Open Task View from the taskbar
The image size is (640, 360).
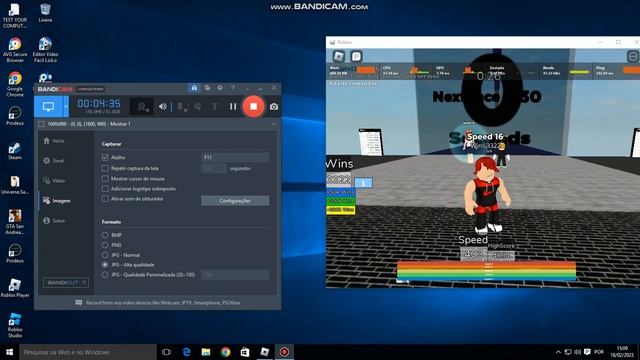click(166, 352)
